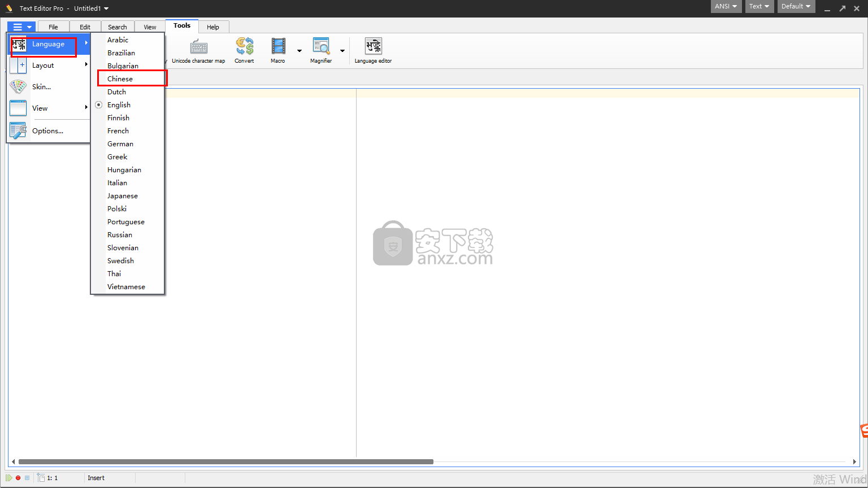The width and height of the screenshot is (868, 488).
Task: Select Hungarian language
Action: click(x=128, y=170)
